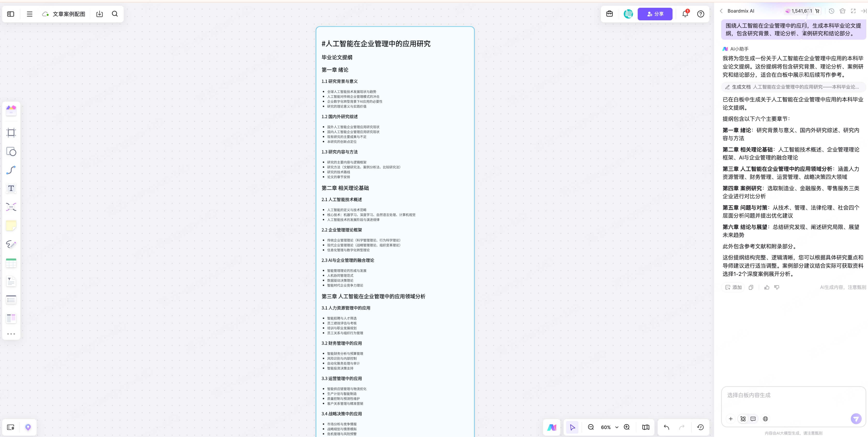868x437 pixels.
Task: Click the zoom out button
Action: 591,427
